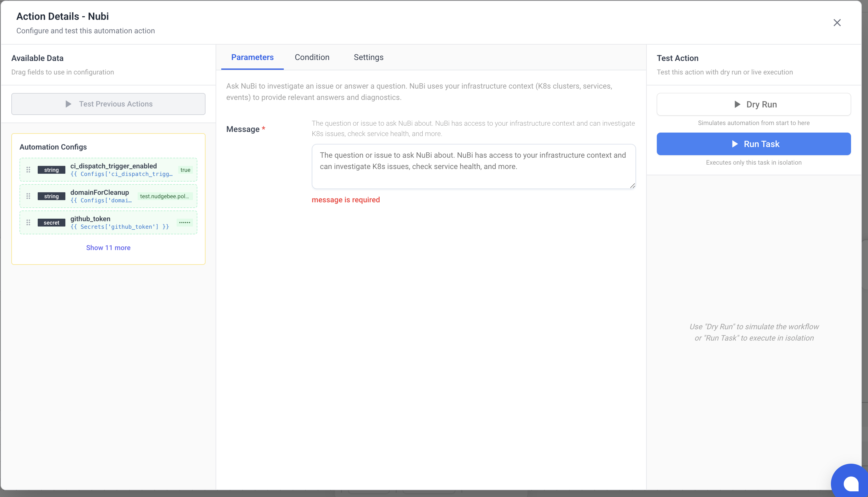Select the domainForCleanup config name

click(100, 192)
